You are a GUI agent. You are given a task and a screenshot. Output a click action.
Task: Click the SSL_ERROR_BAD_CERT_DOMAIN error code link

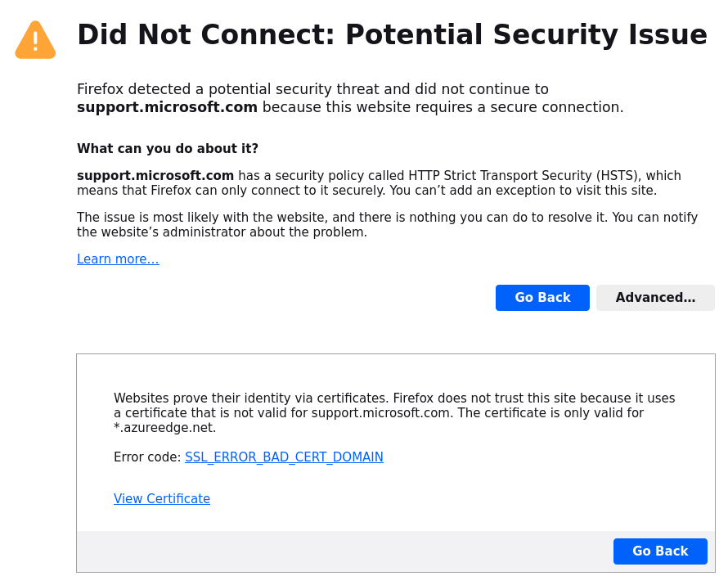click(x=284, y=457)
